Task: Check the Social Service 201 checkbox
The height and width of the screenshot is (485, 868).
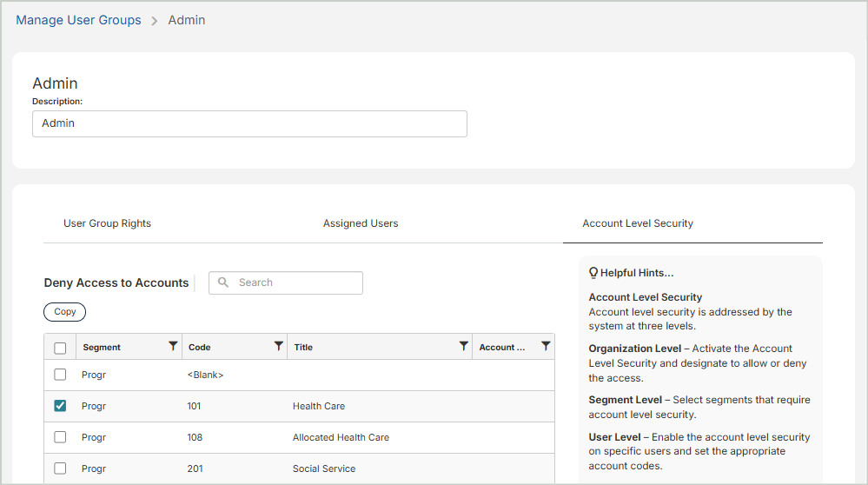Action: pos(60,468)
